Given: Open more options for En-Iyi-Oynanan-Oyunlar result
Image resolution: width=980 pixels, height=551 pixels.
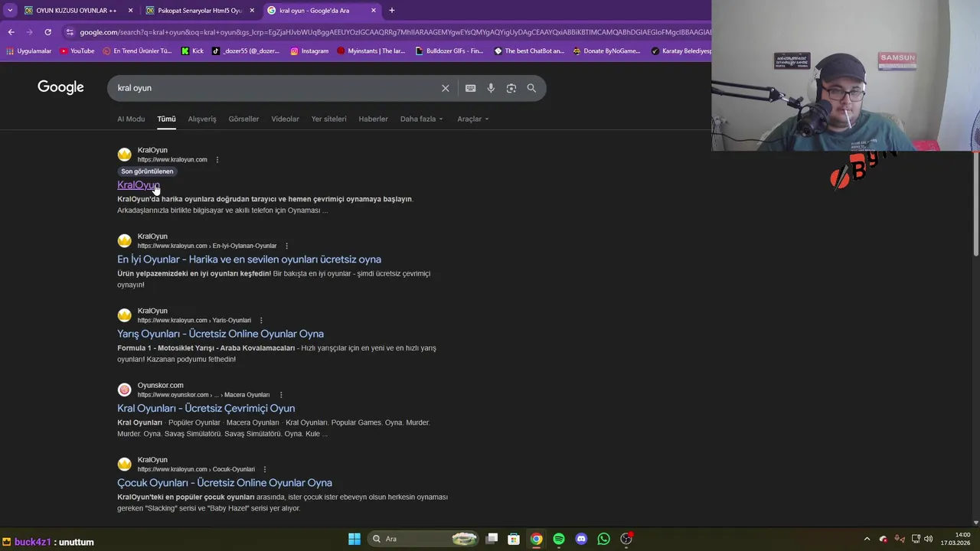Looking at the screenshot, I should pos(286,246).
